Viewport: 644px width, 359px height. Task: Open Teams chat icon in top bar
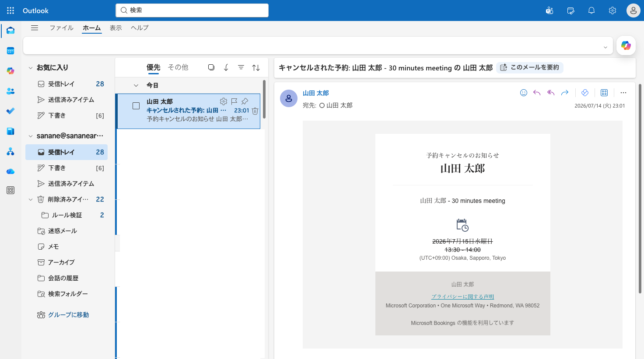point(549,10)
